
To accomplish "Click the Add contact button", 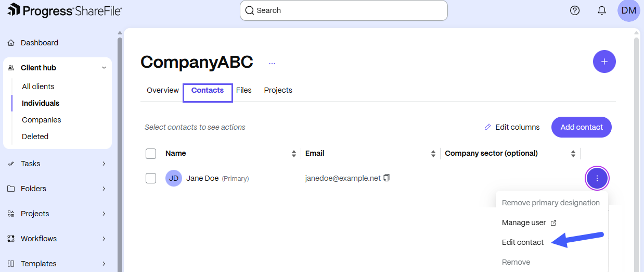I will pos(582,127).
